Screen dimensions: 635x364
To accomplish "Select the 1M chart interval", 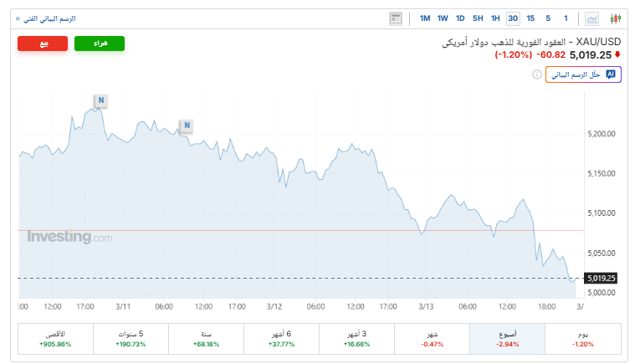I will tap(425, 18).
